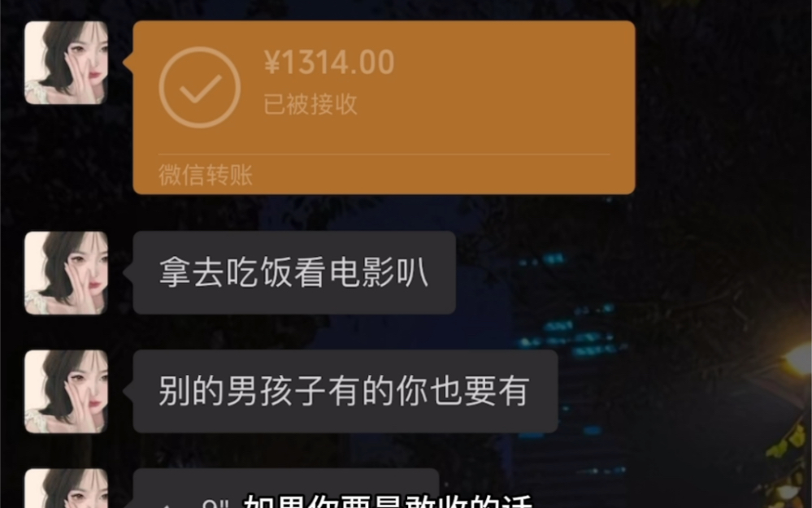This screenshot has width=812, height=508.
Task: Tap the checkmark circle in the transfer card
Action: point(199,88)
